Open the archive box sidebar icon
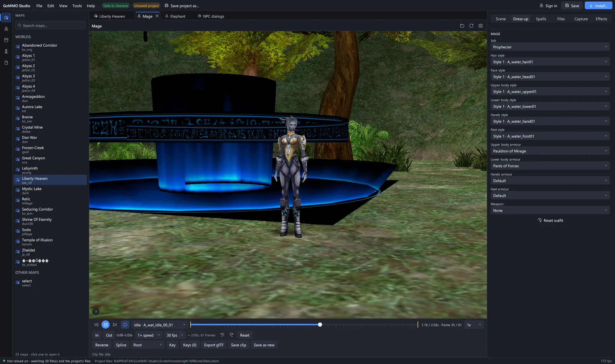Screen dimensions: 615x364 (x=6, y=40)
